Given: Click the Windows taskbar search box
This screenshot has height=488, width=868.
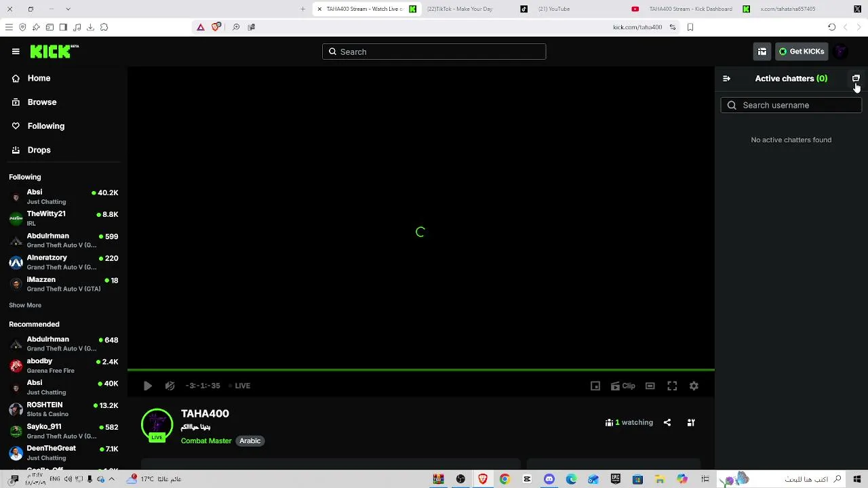Looking at the screenshot, I should [781, 479].
